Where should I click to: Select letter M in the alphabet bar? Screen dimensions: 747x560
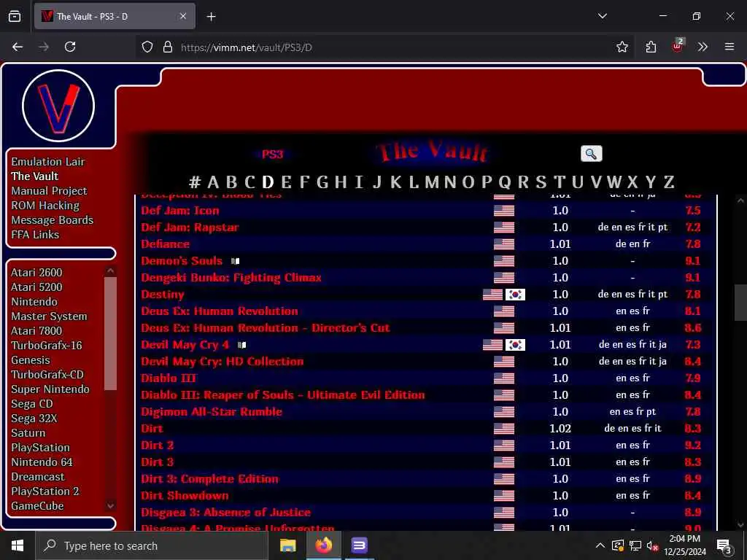coord(432,182)
